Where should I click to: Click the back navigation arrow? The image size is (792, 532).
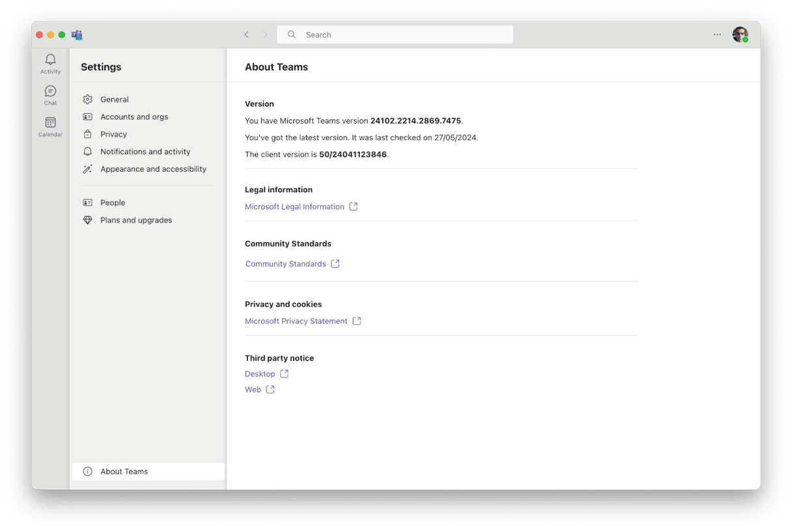pos(246,35)
